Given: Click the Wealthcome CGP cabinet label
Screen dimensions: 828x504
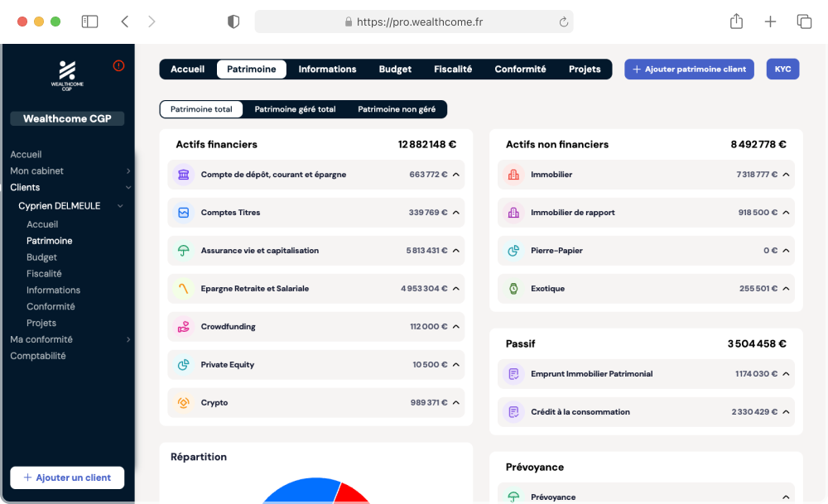Looking at the screenshot, I should [67, 118].
